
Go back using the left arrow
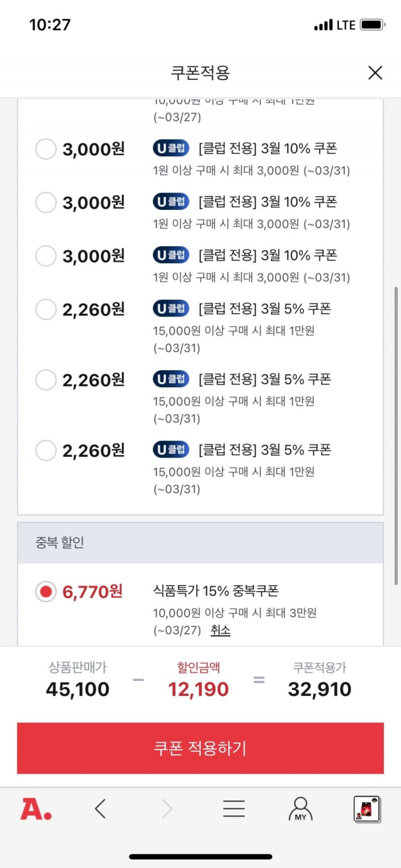[x=100, y=808]
